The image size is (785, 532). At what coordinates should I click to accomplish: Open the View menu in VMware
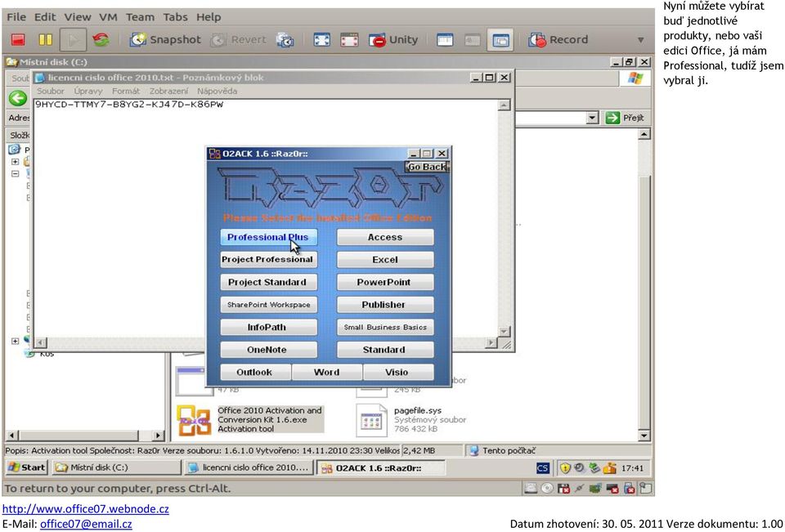pyautogui.click(x=78, y=17)
